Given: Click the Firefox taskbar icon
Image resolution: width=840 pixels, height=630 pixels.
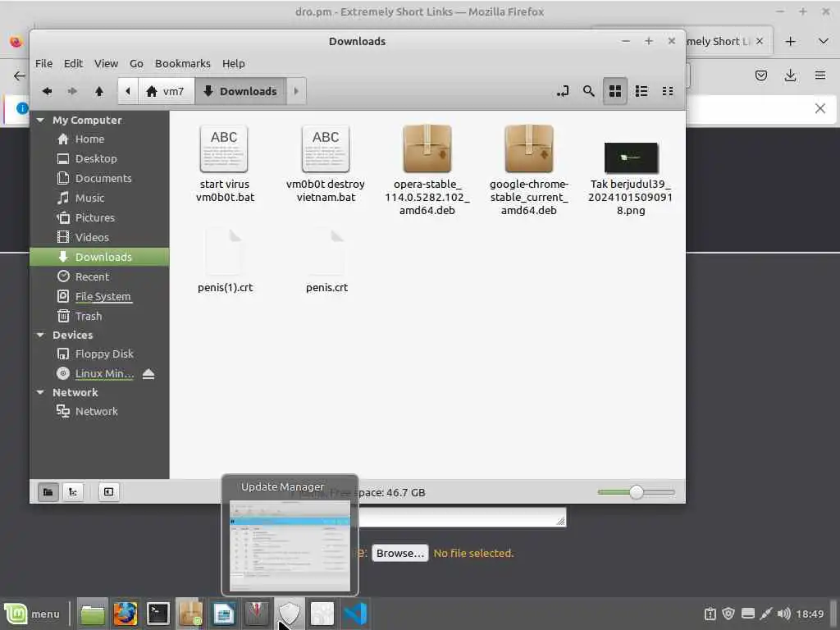Looking at the screenshot, I should coord(125,614).
